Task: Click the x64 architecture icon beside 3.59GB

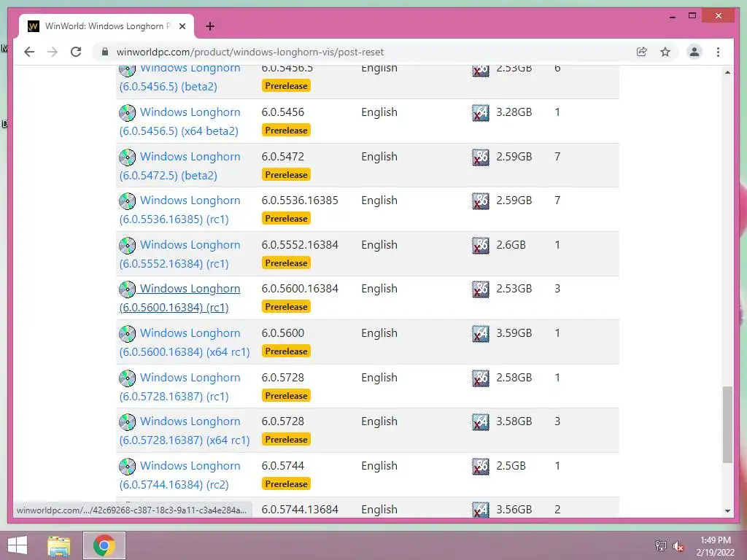Action: pos(481,334)
